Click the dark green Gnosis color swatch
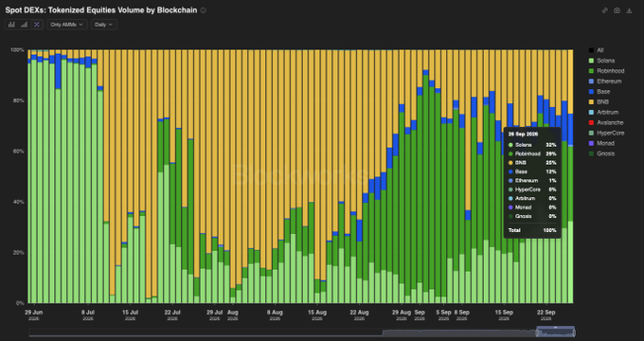 click(x=591, y=153)
